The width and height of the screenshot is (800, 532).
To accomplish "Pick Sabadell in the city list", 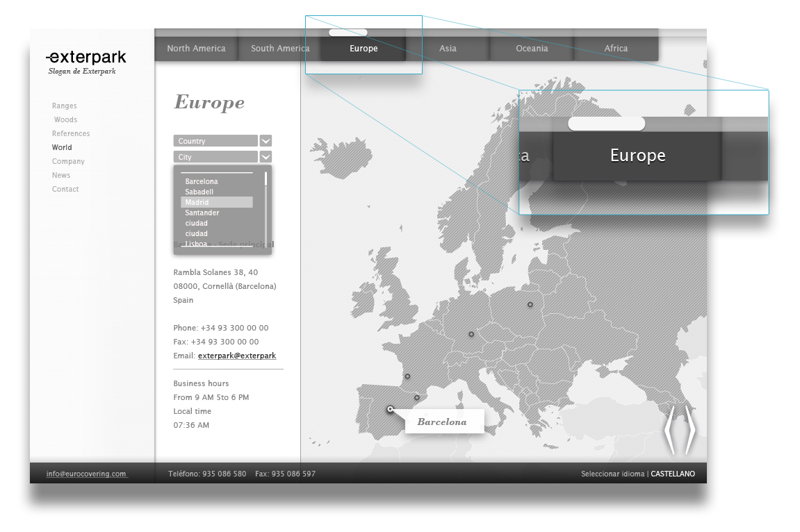I will coord(199,192).
